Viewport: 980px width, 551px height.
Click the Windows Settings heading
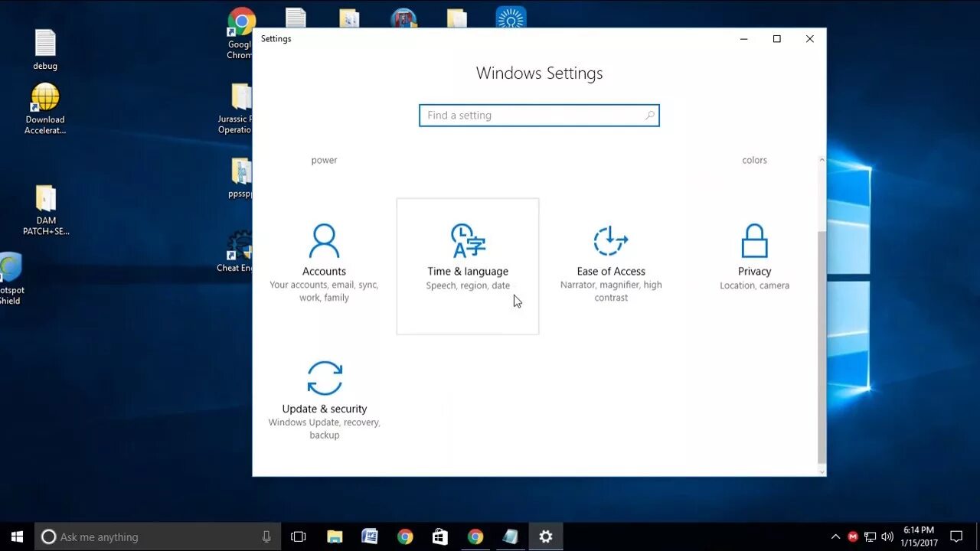[x=539, y=73]
